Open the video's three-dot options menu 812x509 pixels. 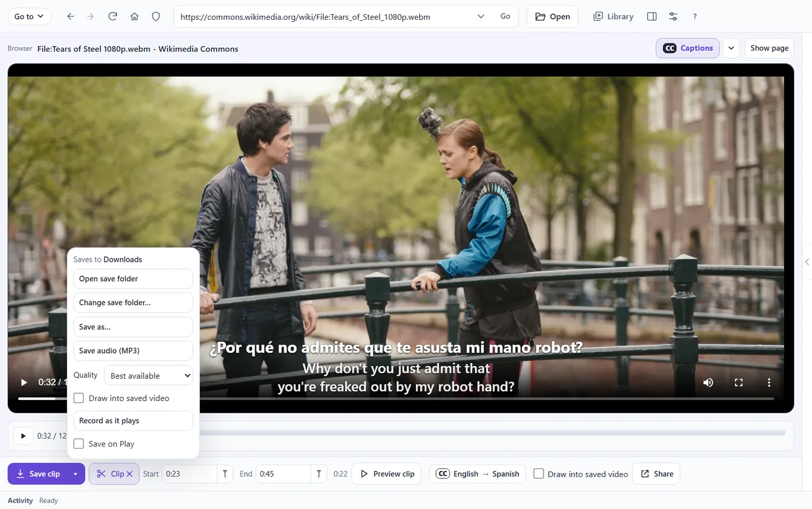point(769,382)
